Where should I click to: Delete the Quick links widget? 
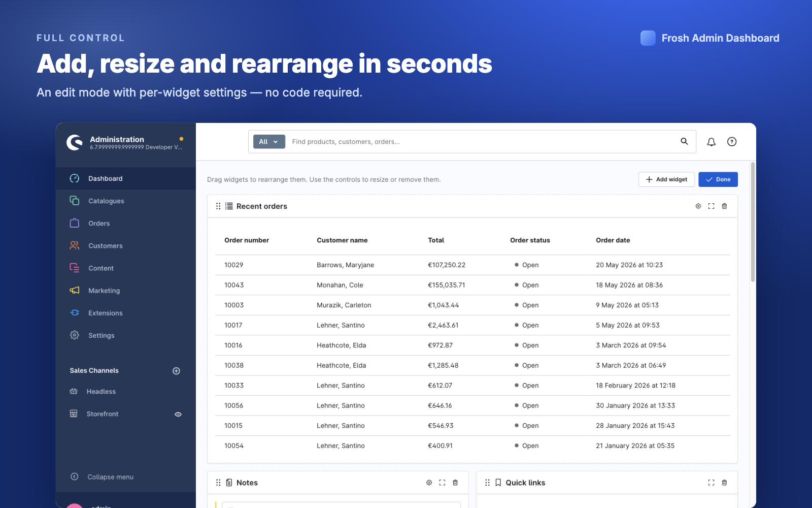[725, 483]
